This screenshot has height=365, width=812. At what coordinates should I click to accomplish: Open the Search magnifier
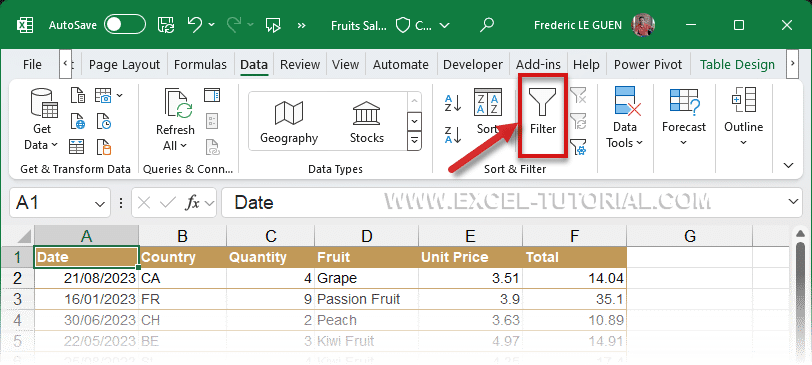coord(487,24)
